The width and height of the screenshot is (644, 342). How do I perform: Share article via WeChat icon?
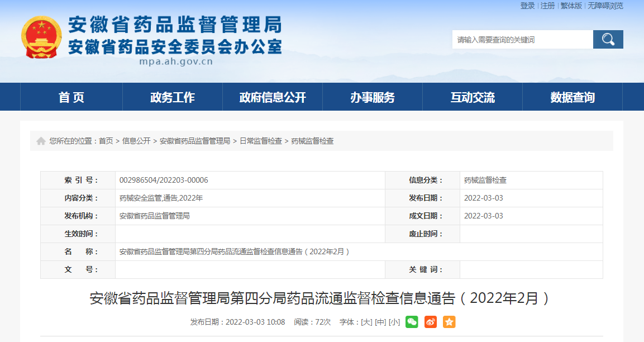pyautogui.click(x=412, y=322)
